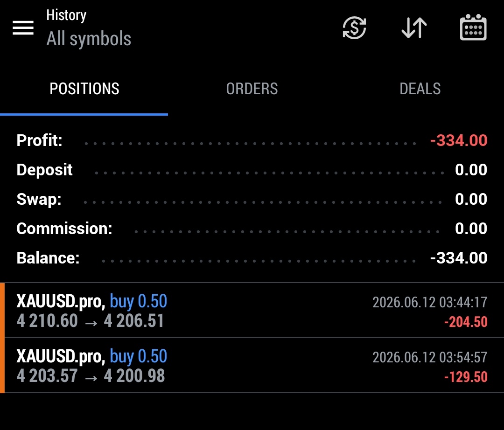Tap the History title text

66,15
